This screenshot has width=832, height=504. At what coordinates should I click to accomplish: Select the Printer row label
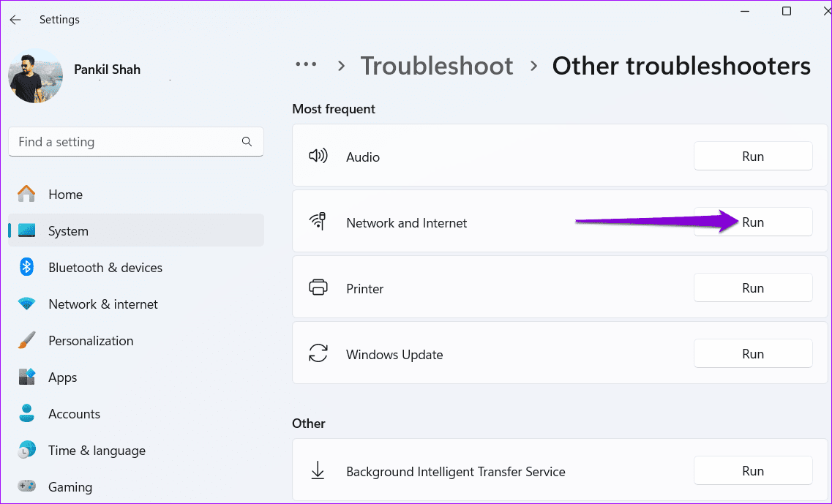click(x=364, y=289)
